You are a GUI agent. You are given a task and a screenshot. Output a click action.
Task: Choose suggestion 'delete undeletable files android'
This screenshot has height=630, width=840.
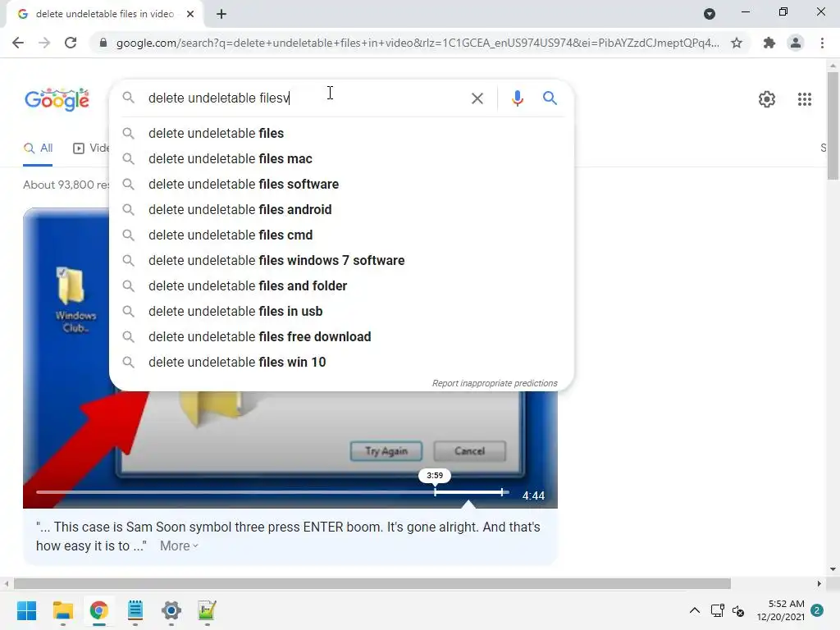coord(341,209)
